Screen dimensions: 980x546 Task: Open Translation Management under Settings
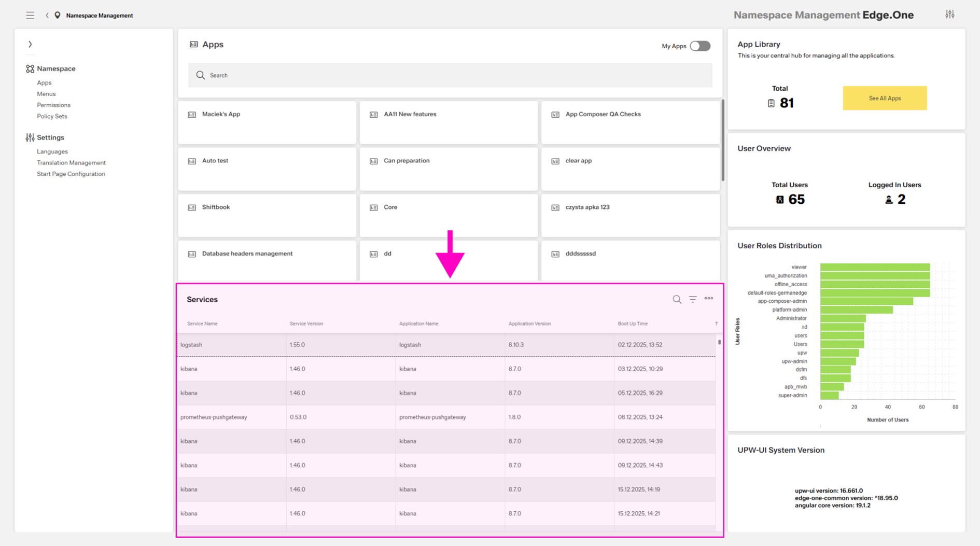click(71, 163)
